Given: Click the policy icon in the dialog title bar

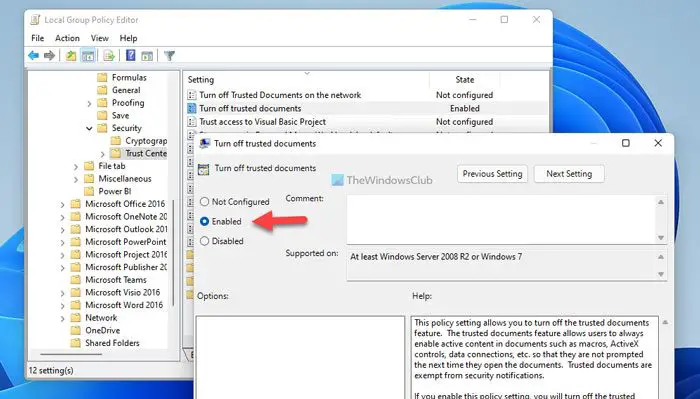Looking at the screenshot, I should (204, 143).
